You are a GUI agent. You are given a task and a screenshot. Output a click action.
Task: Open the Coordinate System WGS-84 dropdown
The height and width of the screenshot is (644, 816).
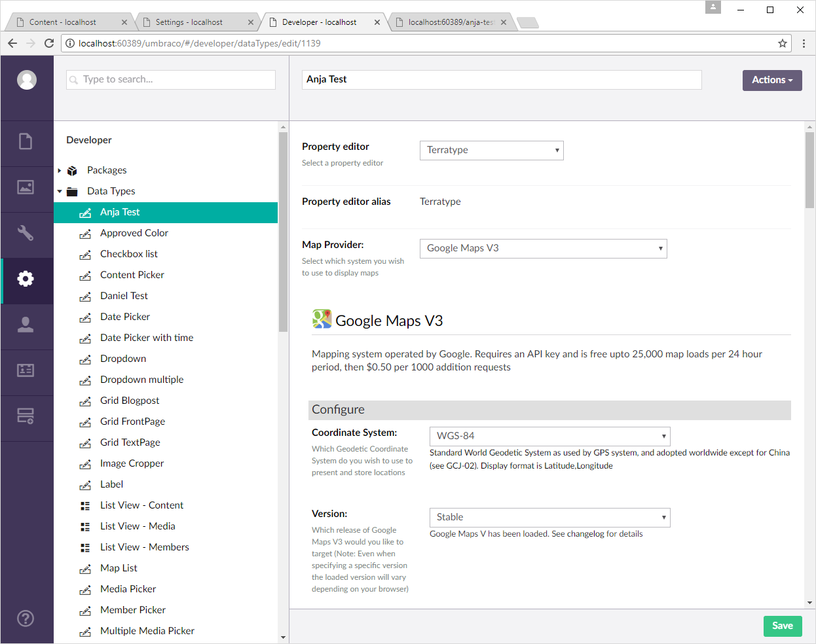point(550,437)
